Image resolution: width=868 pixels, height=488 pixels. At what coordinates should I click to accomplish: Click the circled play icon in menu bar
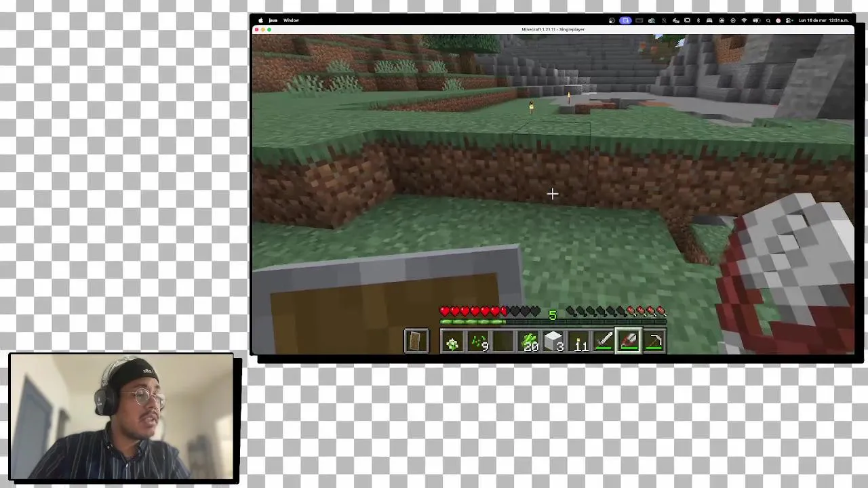(x=733, y=20)
